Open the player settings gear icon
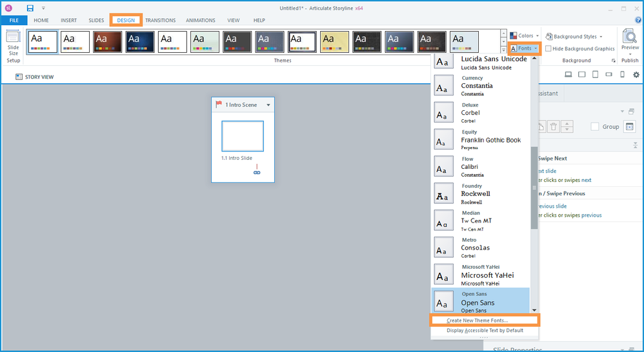 [636, 75]
